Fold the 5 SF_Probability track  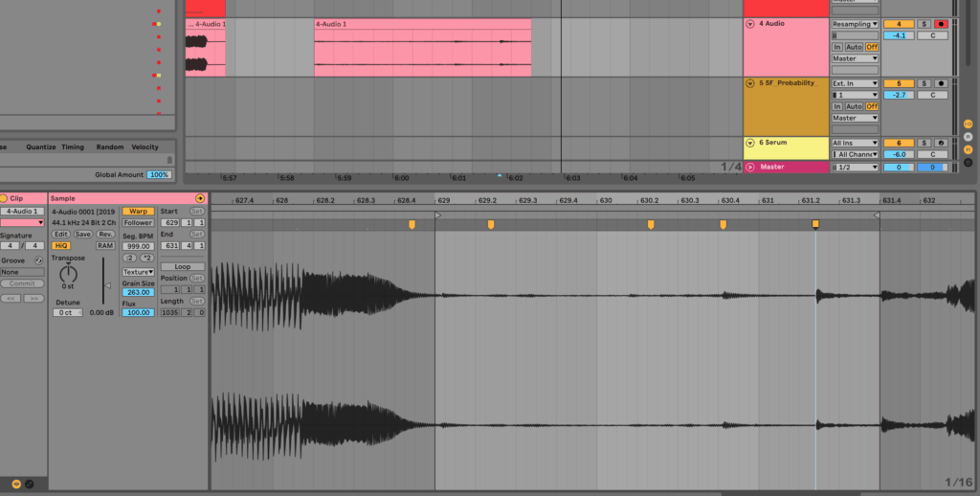(750, 83)
